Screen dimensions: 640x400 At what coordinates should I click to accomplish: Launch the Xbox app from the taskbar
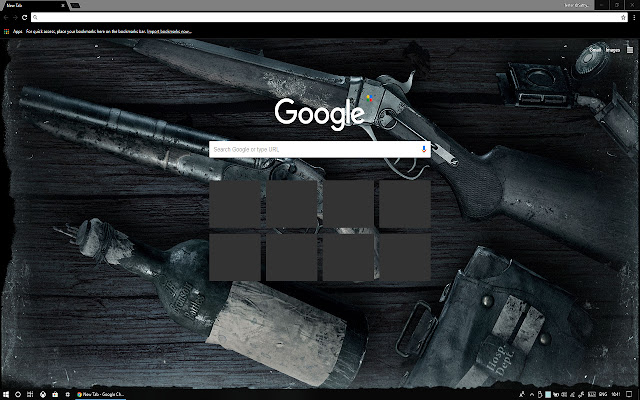click(x=43, y=394)
